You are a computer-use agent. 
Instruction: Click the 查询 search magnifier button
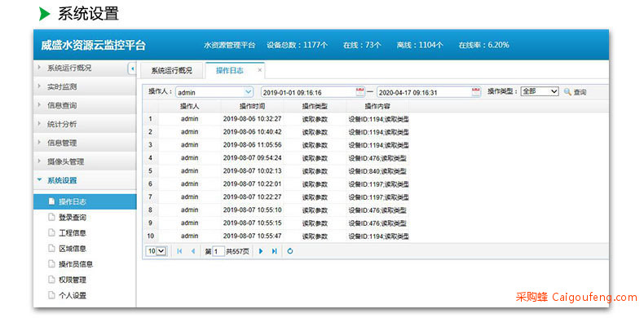click(575, 92)
